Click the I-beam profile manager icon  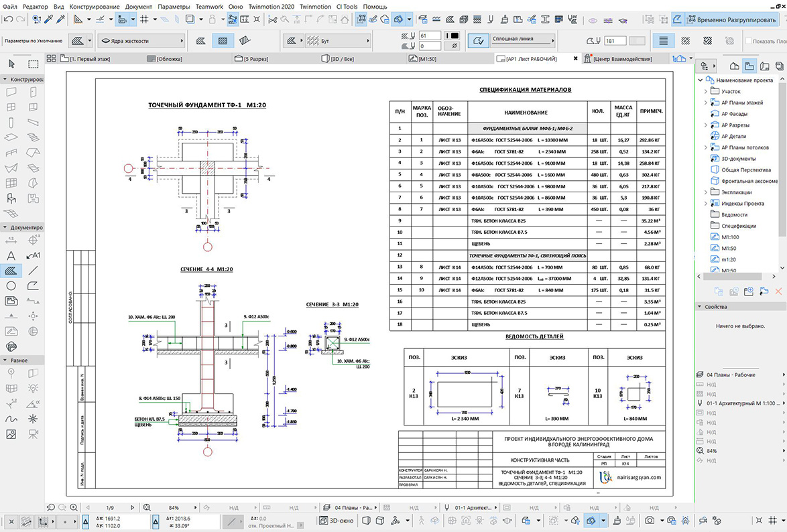[545, 19]
